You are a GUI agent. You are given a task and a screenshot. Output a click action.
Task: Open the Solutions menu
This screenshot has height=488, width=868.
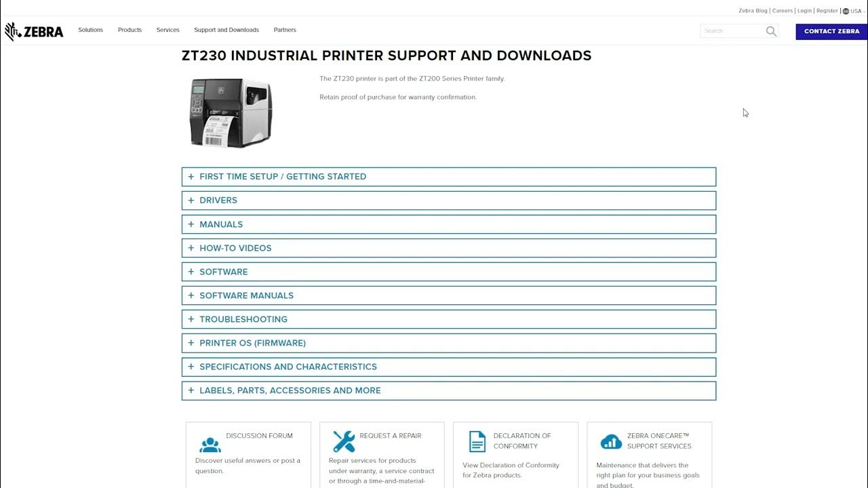[x=90, y=30]
